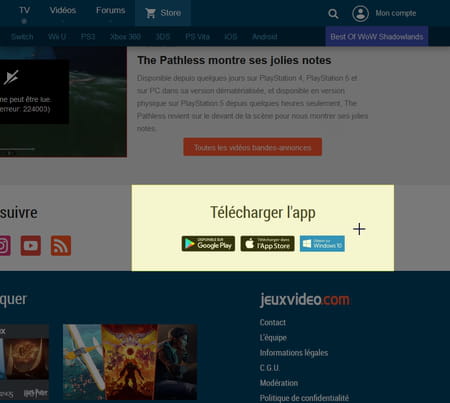Open the YouTube social icon
Viewport: 450px width, 403px height.
pos(31,246)
